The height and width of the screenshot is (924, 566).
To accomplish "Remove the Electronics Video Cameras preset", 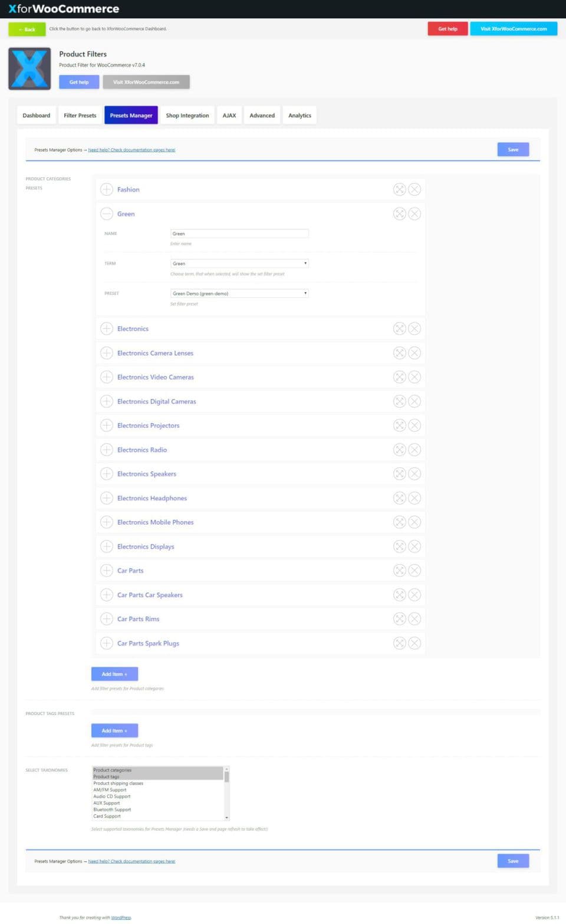I will [414, 377].
